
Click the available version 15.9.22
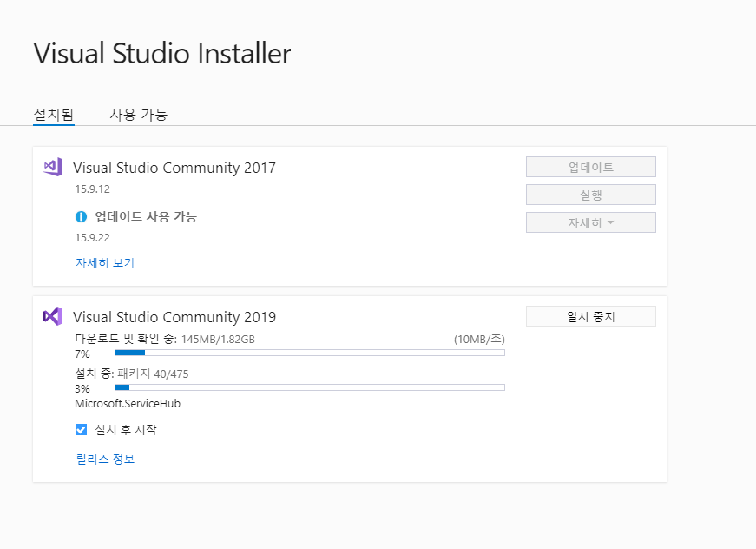coord(92,238)
